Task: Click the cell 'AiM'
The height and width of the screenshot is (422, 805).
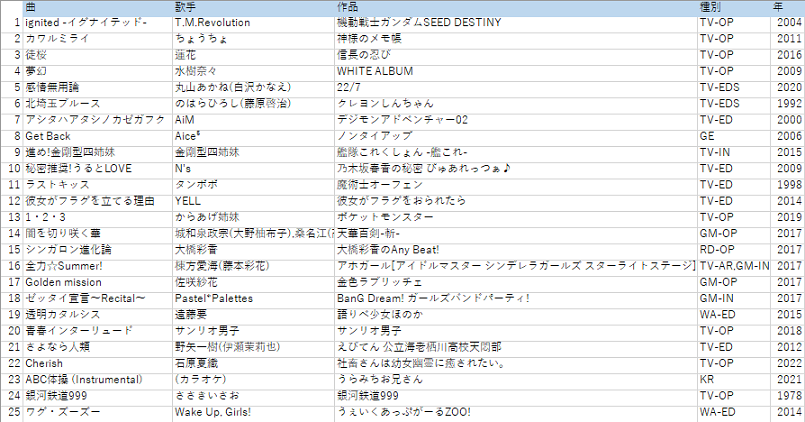Action: point(254,120)
